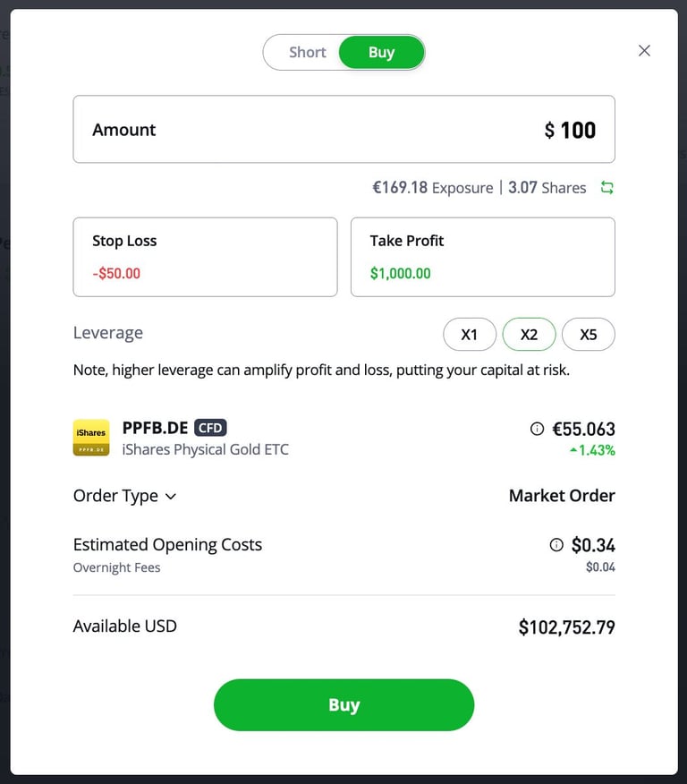Viewport: 687px width, 784px height.
Task: Click the PPFB.DE ticker name
Action: [x=155, y=428]
